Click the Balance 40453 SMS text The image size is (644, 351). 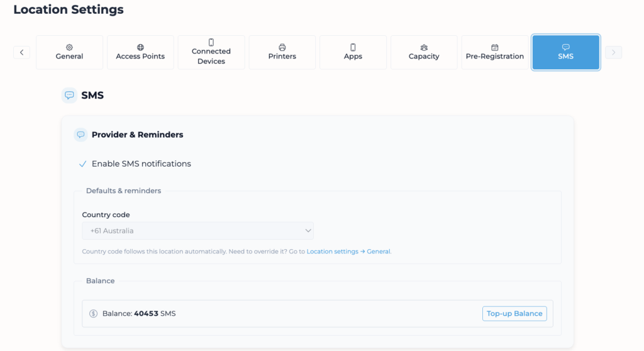pos(139,313)
